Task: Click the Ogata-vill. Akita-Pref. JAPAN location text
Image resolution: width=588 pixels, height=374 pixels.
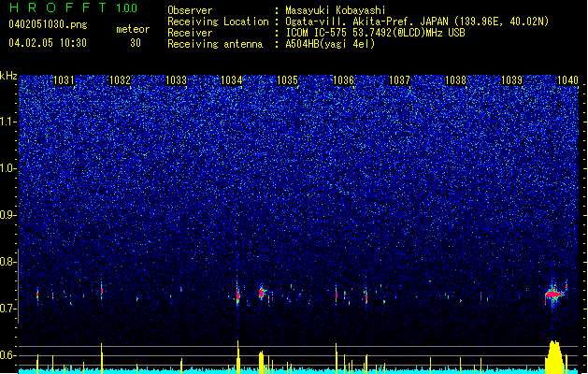Action: pos(417,22)
